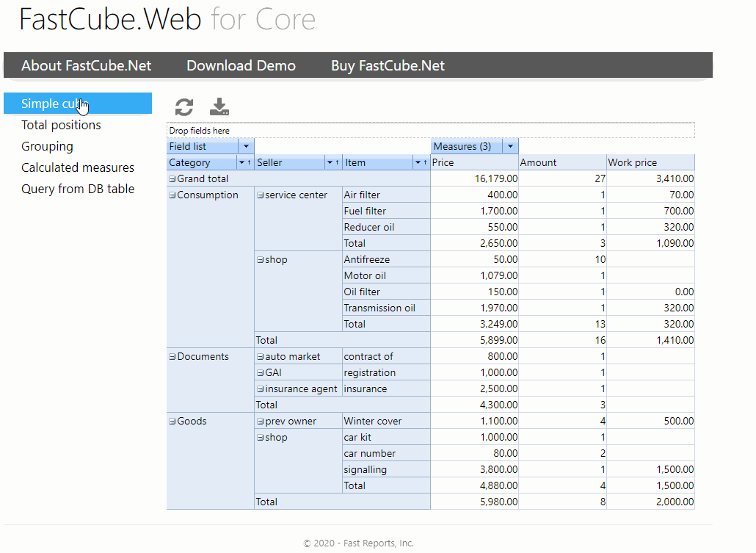Click the Oil filter row label

[386, 292]
